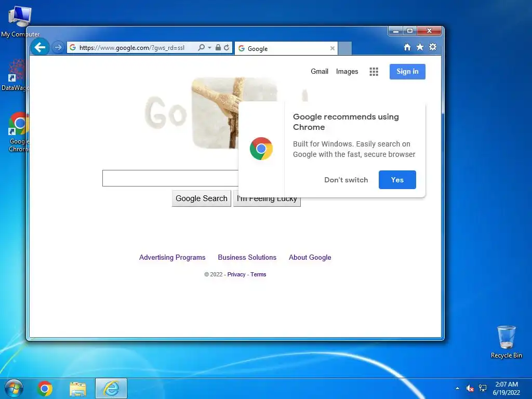This screenshot has width=532, height=399.
Task: Click Internet Explorer taskbar button
Action: pos(111,389)
